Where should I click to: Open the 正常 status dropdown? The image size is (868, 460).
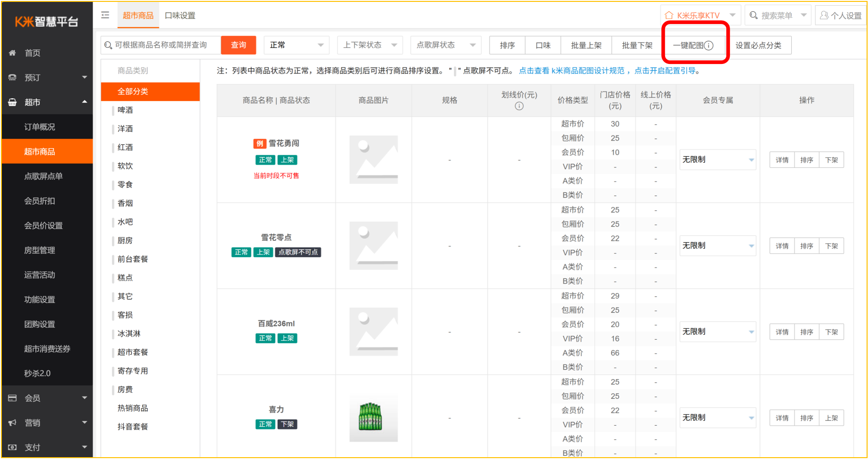(x=296, y=45)
